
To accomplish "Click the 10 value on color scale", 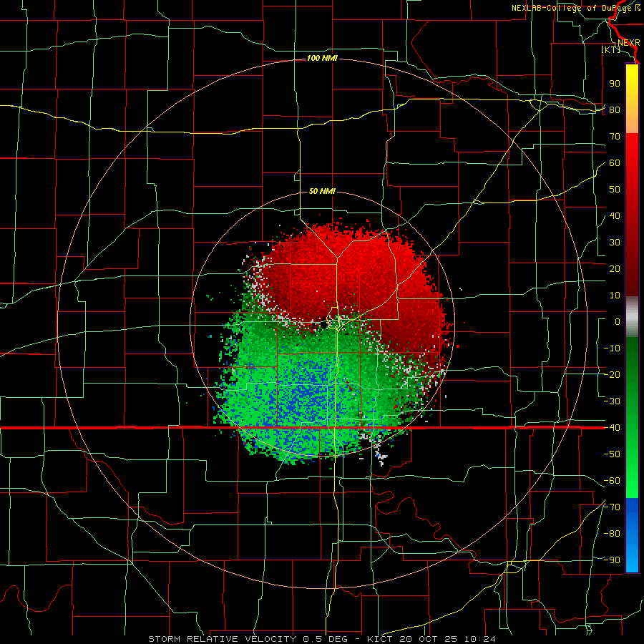I will pyautogui.click(x=615, y=296).
